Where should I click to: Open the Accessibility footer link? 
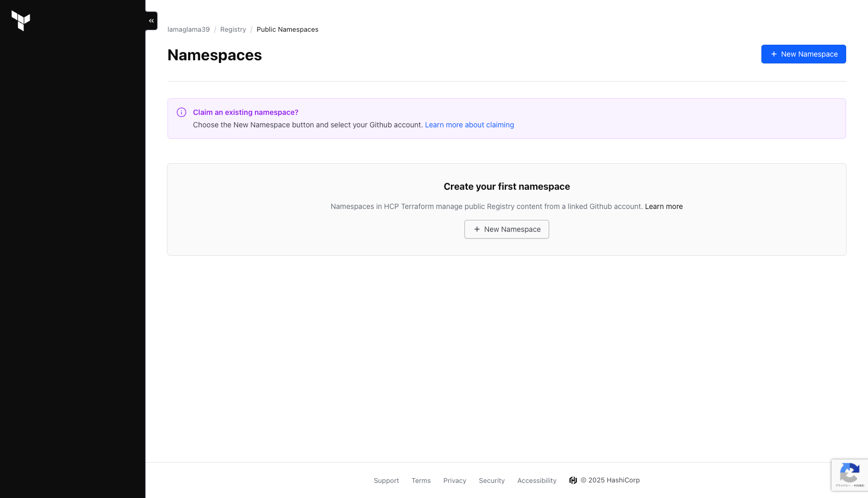(x=537, y=481)
